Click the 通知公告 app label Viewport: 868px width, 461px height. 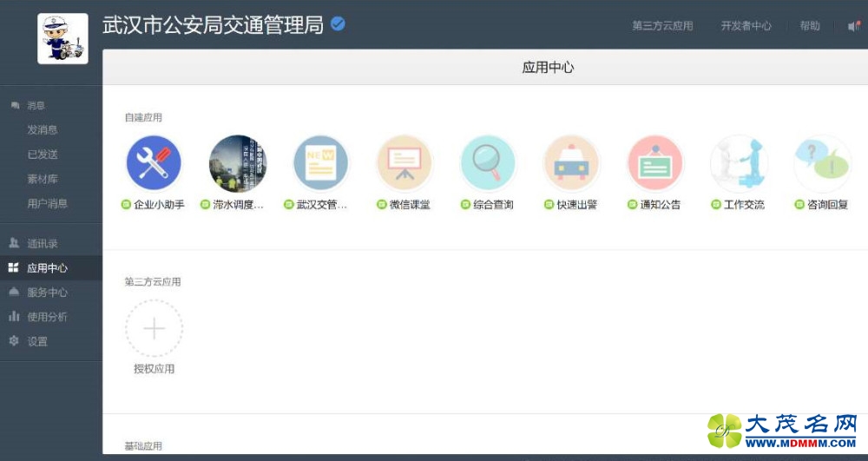click(661, 205)
